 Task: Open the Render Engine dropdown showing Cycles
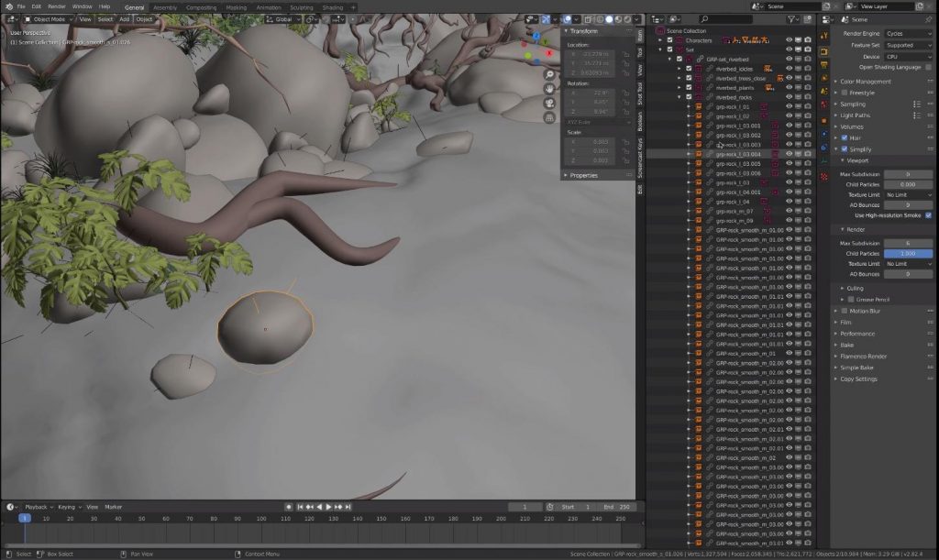pos(908,34)
